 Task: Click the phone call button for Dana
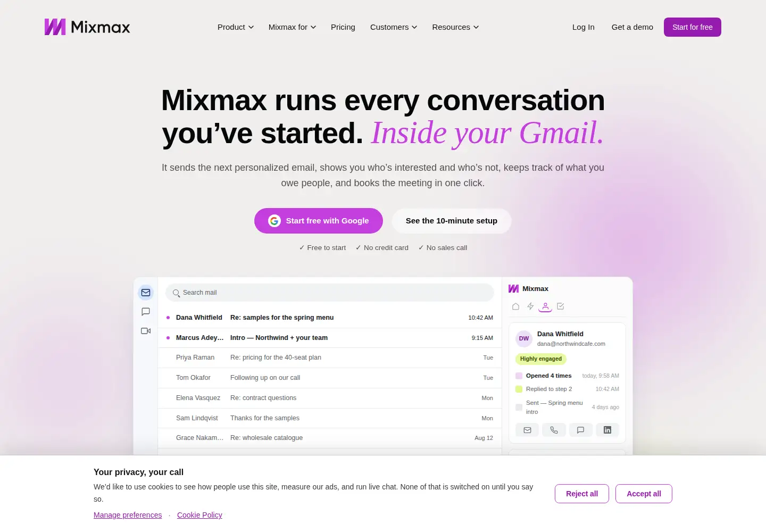click(x=554, y=430)
